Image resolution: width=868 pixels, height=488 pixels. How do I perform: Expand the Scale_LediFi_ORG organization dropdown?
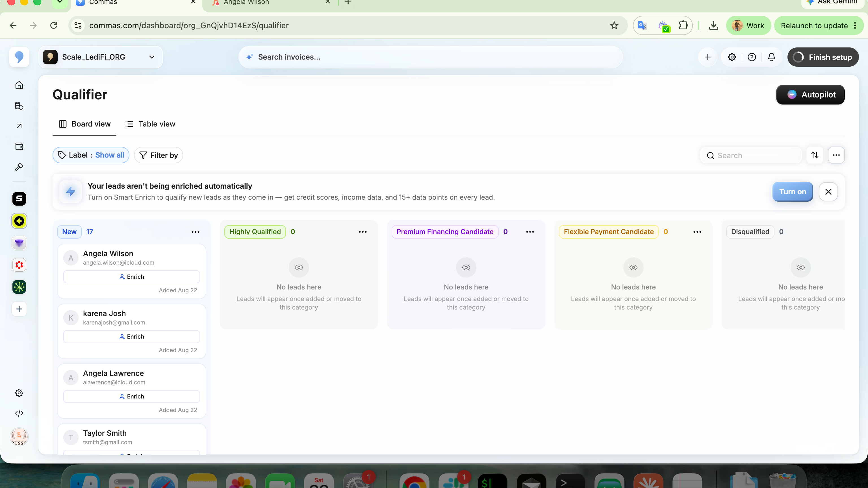point(101,57)
